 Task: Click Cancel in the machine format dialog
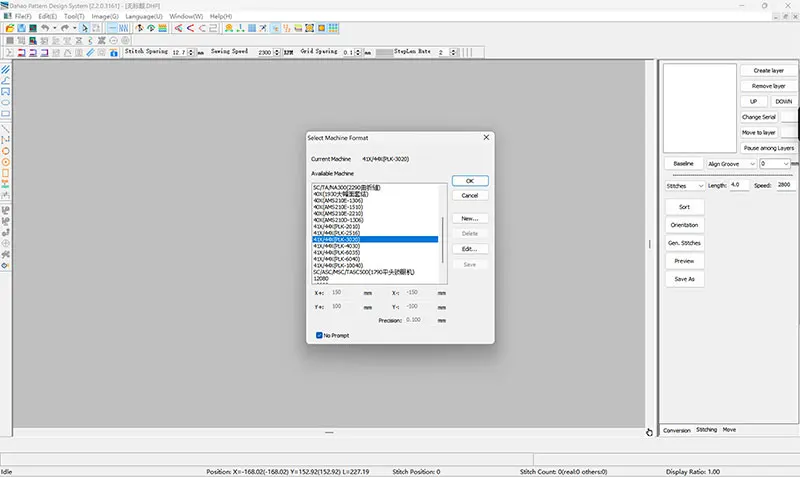click(470, 195)
